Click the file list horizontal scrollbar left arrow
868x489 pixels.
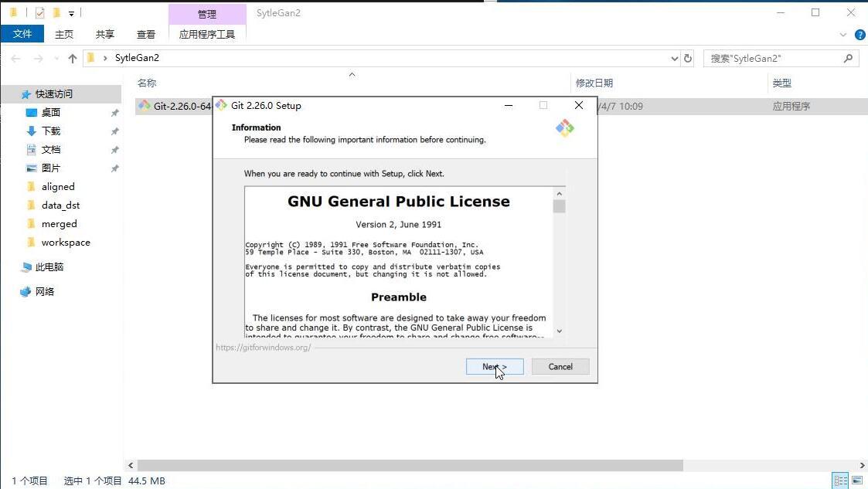[131, 465]
